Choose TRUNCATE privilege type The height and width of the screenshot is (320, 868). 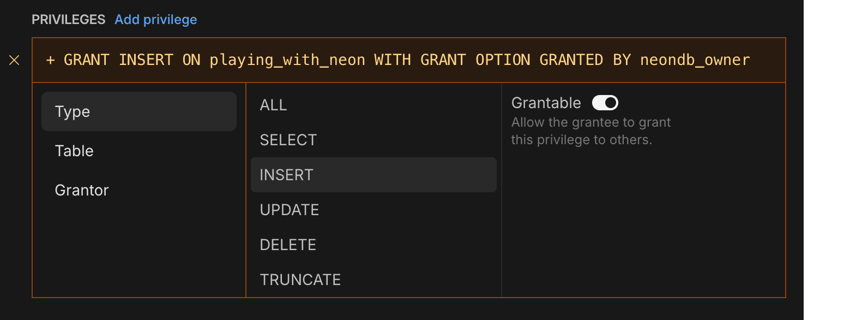point(300,280)
